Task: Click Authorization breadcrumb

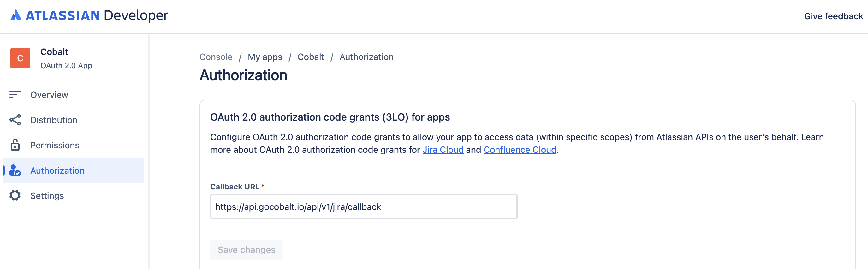Action: 366,57
